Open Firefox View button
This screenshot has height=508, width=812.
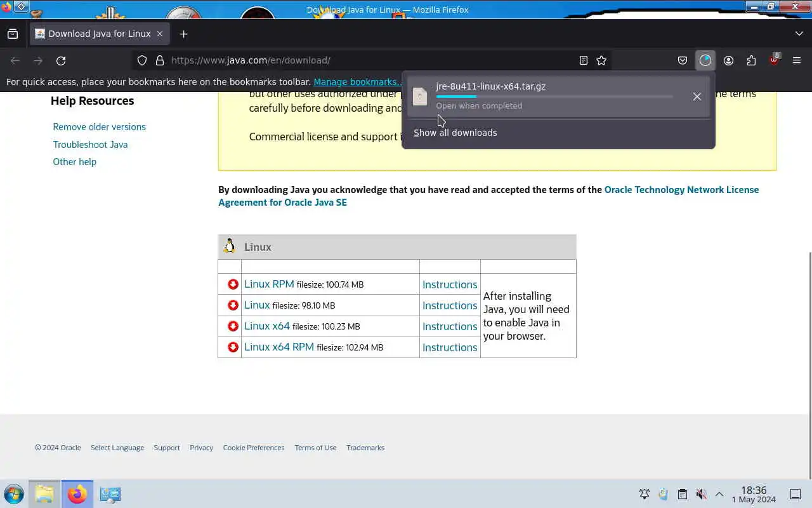[x=13, y=34]
